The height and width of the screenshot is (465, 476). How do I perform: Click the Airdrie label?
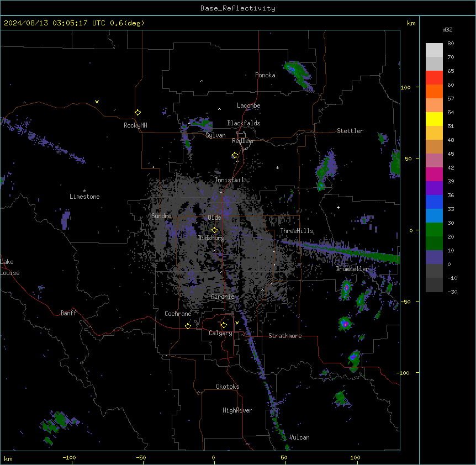(223, 297)
